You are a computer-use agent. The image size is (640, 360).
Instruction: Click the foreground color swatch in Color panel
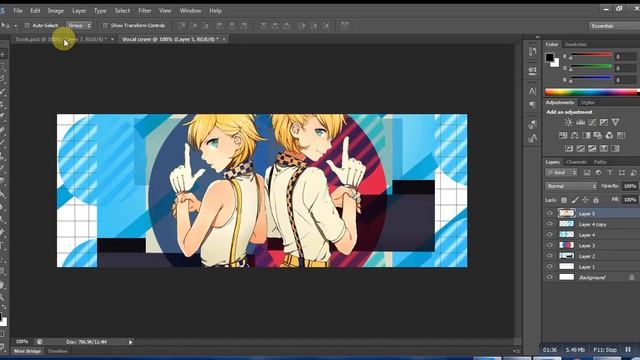(550, 58)
